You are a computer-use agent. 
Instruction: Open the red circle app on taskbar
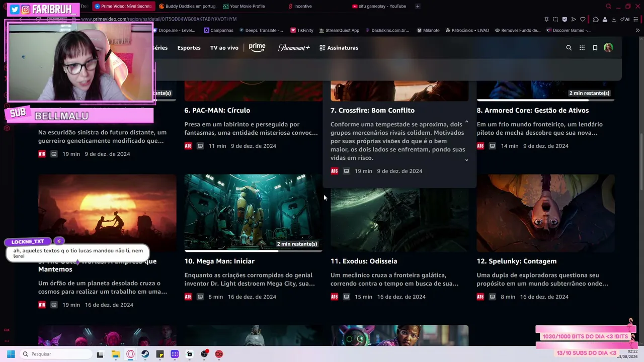(219, 354)
